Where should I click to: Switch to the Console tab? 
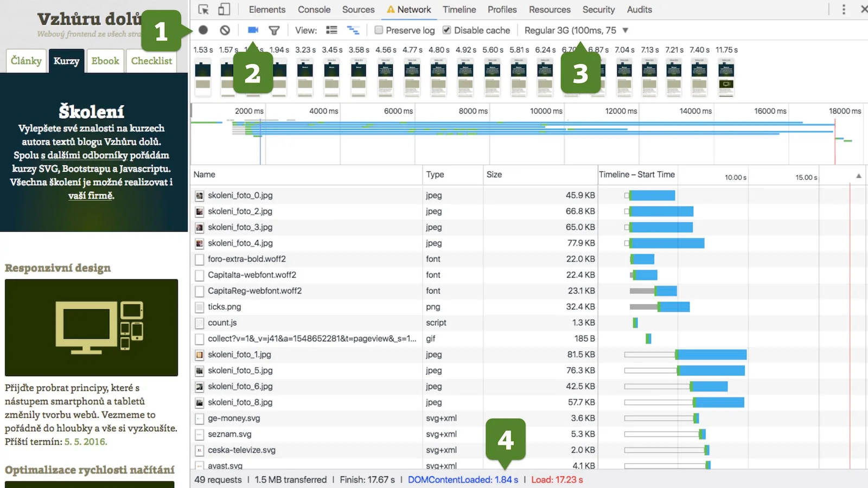(x=314, y=9)
